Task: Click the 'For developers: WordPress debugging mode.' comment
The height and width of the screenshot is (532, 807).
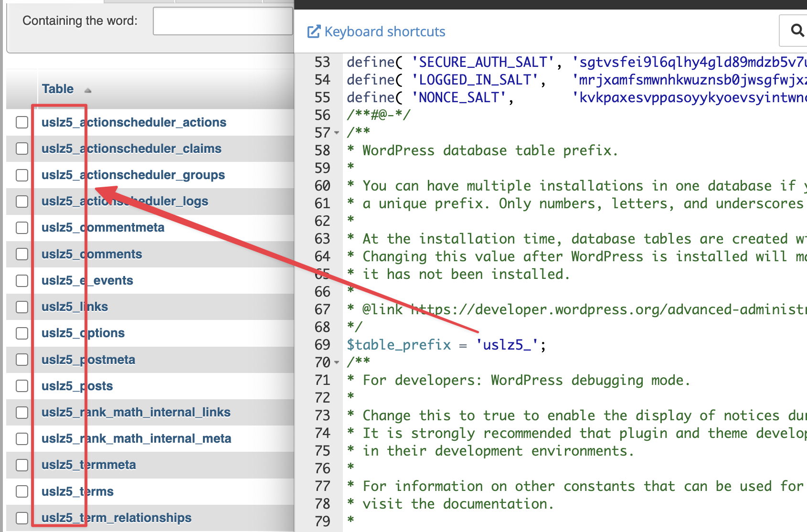Action: point(527,380)
